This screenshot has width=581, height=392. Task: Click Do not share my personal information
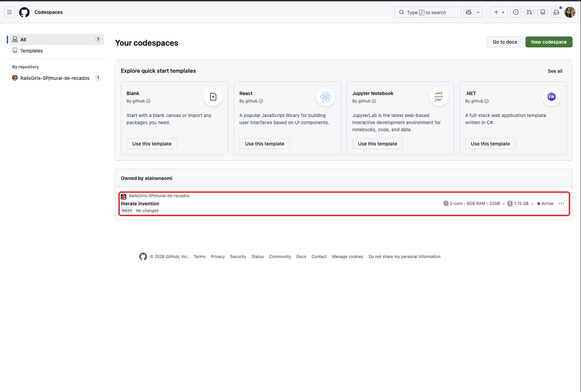click(x=404, y=257)
